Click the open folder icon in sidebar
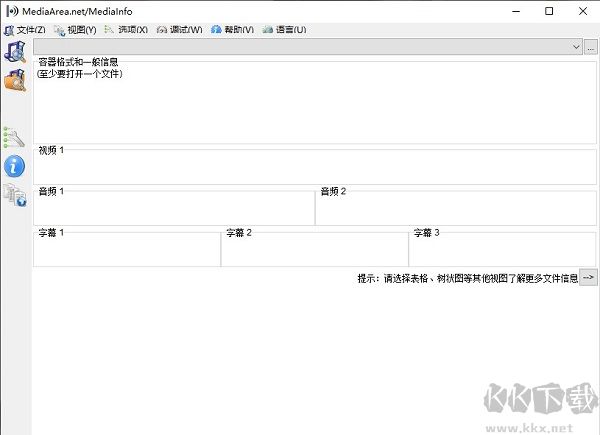The height and width of the screenshot is (435, 600). 15,80
